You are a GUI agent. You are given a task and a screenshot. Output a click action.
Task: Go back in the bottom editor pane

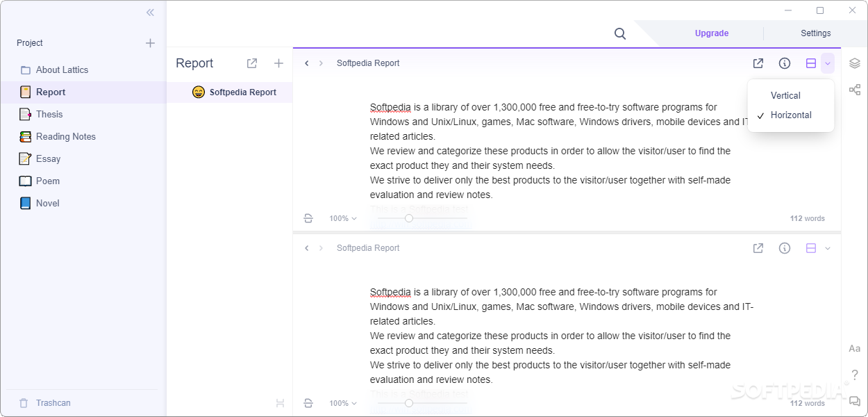point(307,248)
